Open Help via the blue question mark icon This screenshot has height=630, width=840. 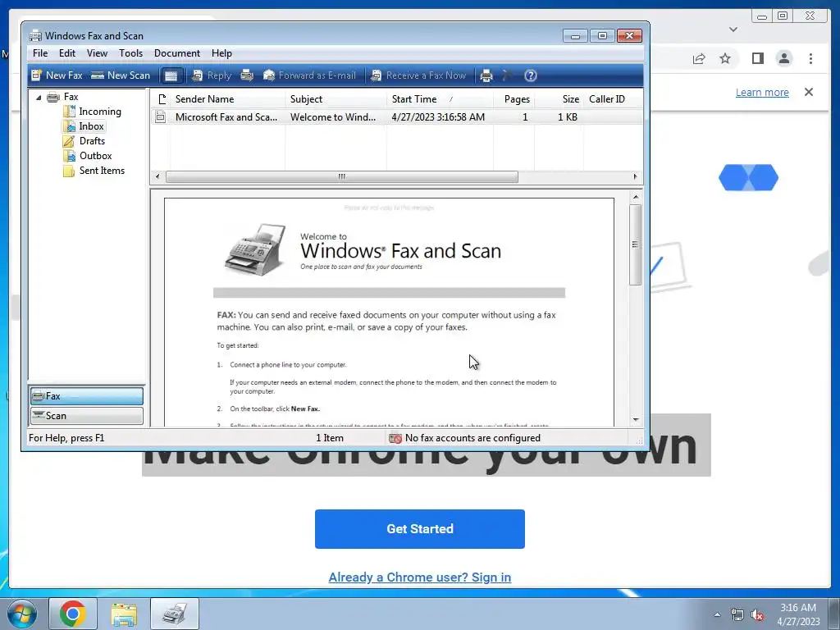[x=531, y=75]
